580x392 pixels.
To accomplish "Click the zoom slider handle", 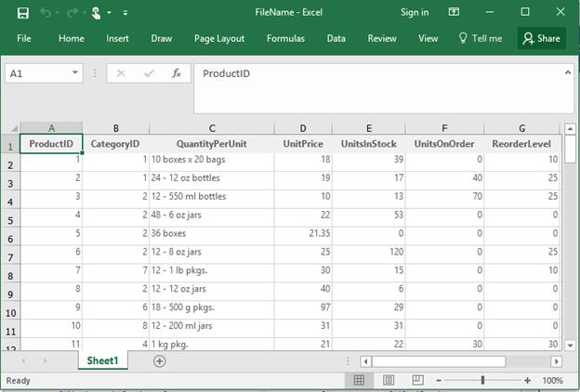I will [x=482, y=380].
